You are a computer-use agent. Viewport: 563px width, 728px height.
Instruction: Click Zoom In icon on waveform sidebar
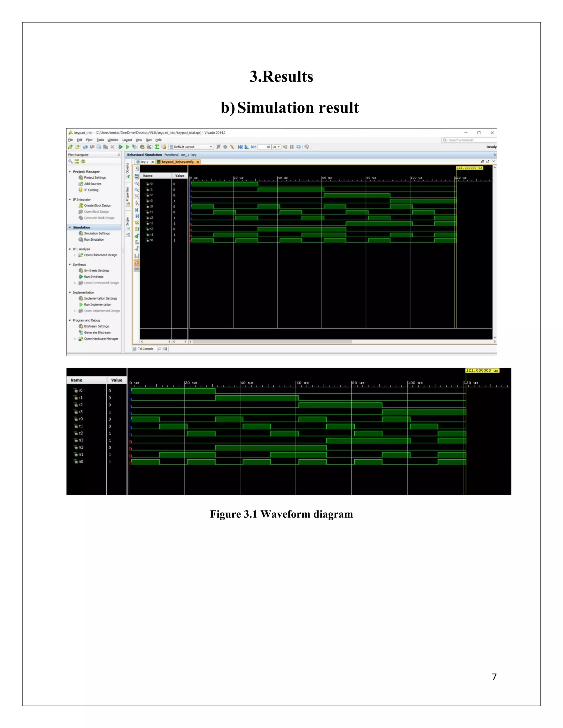tap(137, 183)
